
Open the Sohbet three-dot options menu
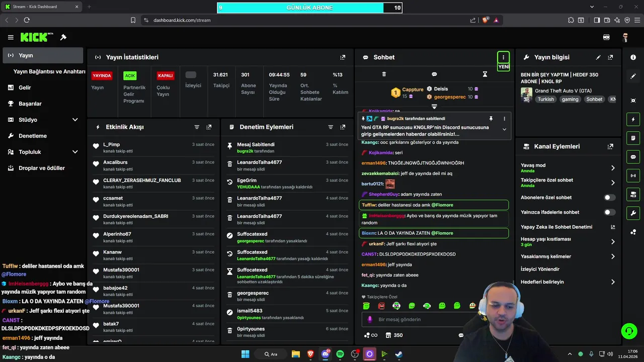[503, 57]
